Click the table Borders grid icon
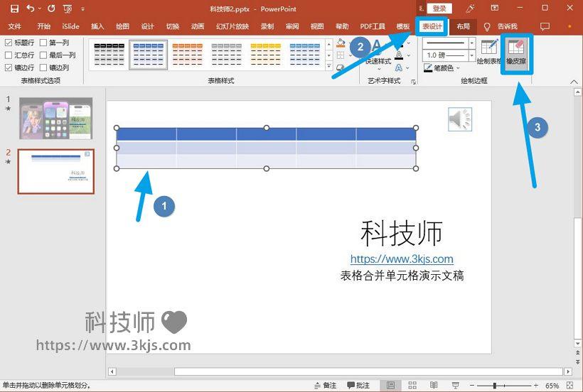The height and width of the screenshot is (392, 583). (341, 55)
